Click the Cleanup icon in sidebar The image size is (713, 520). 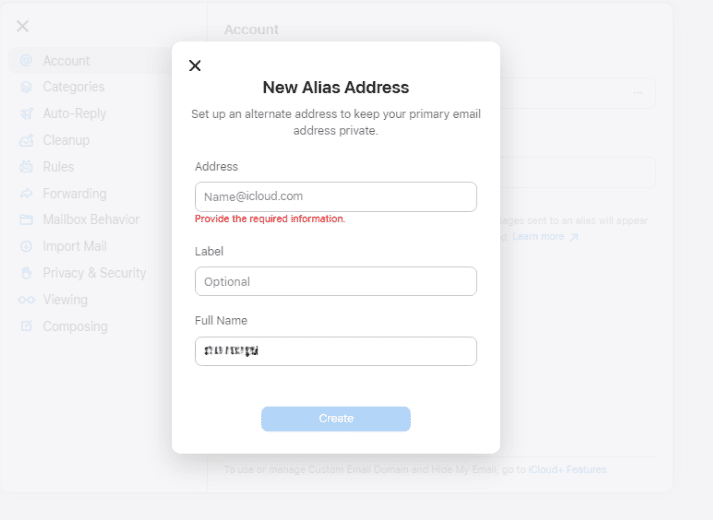(x=26, y=140)
